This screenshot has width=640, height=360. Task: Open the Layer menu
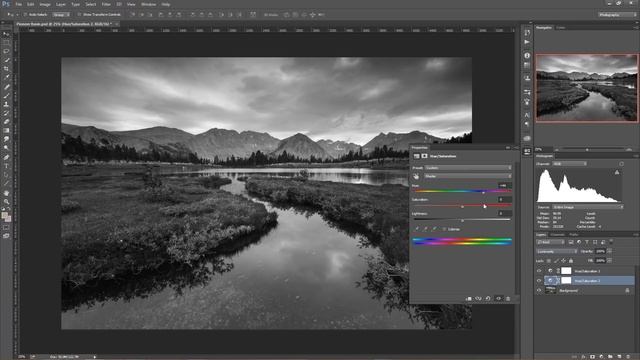61,4
